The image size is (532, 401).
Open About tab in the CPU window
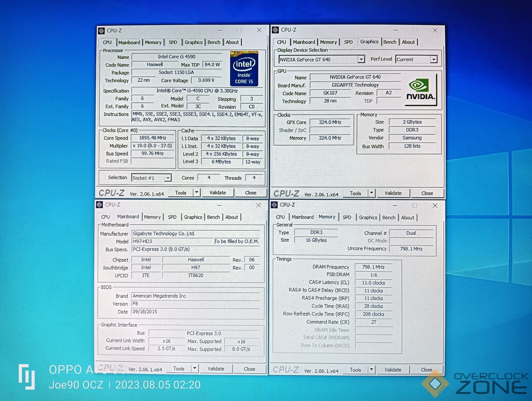[x=232, y=42]
